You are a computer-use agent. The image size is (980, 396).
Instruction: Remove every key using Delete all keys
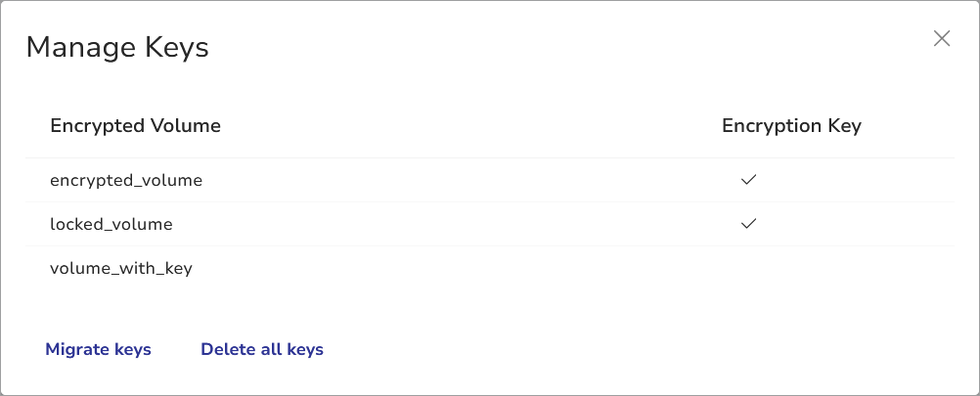[x=262, y=349]
